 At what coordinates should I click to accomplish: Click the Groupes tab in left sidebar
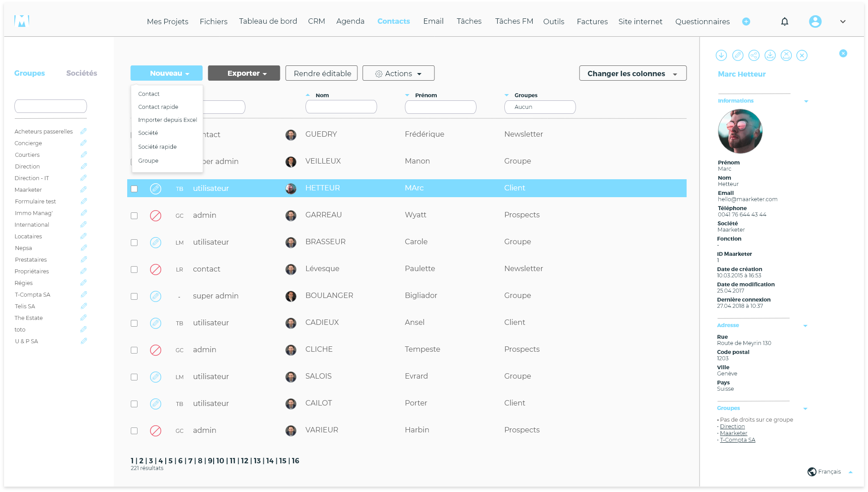point(30,73)
